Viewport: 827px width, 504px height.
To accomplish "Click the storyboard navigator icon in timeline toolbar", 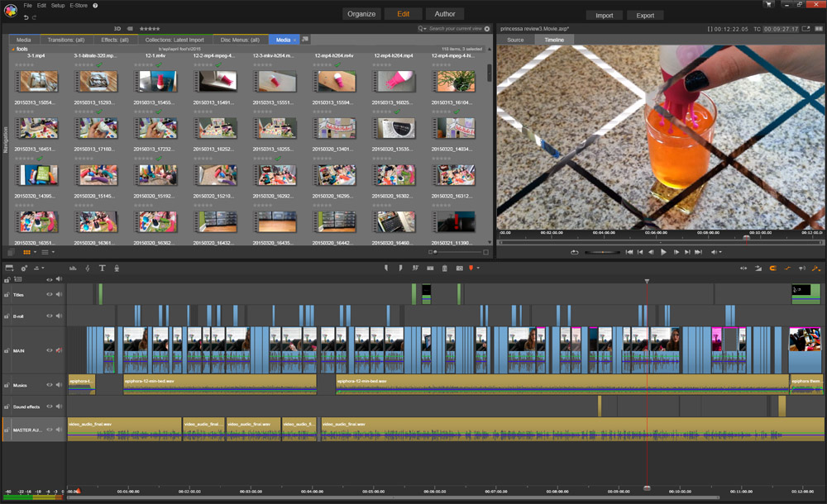I will pos(9,269).
